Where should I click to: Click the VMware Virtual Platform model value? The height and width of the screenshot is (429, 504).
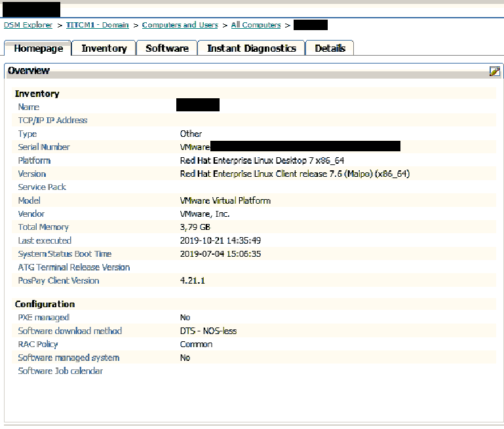225,200
